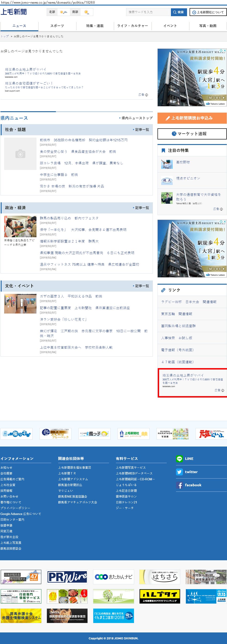Open 記事一覧 for 社会・話題

click(x=142, y=130)
